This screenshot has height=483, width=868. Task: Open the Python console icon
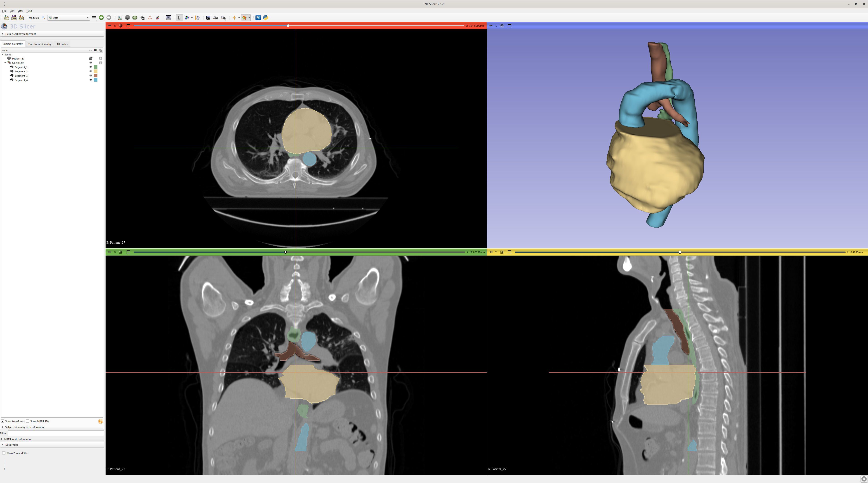point(266,18)
